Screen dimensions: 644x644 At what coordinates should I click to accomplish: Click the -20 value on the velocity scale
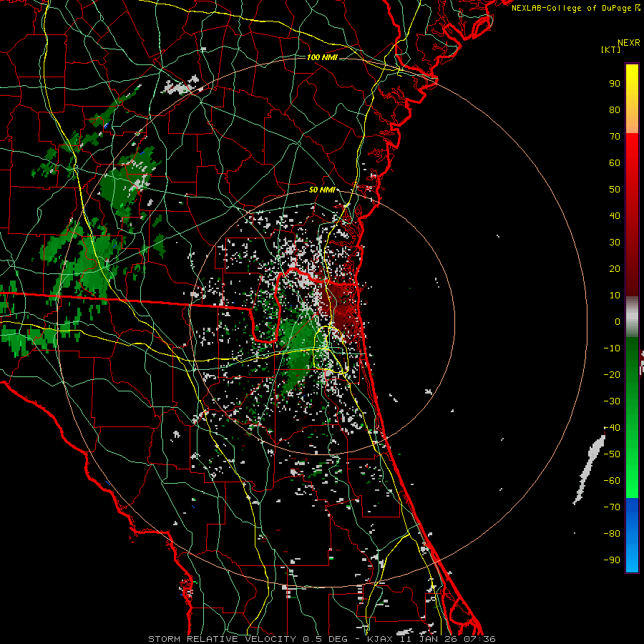[x=612, y=375]
